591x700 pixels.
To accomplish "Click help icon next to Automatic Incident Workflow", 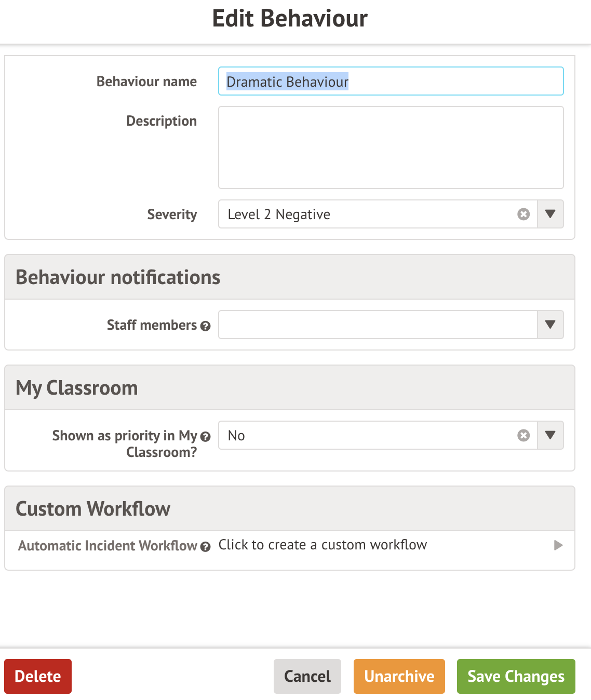I will [206, 547].
